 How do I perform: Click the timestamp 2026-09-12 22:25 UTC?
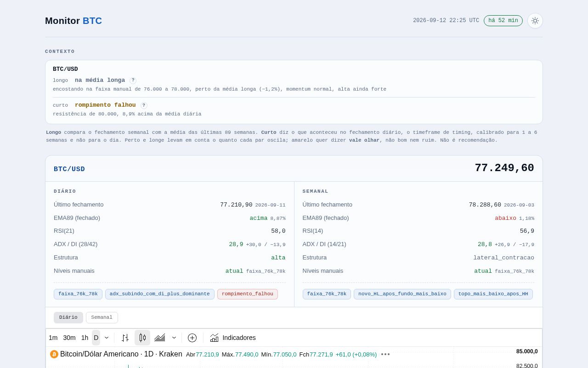click(446, 21)
